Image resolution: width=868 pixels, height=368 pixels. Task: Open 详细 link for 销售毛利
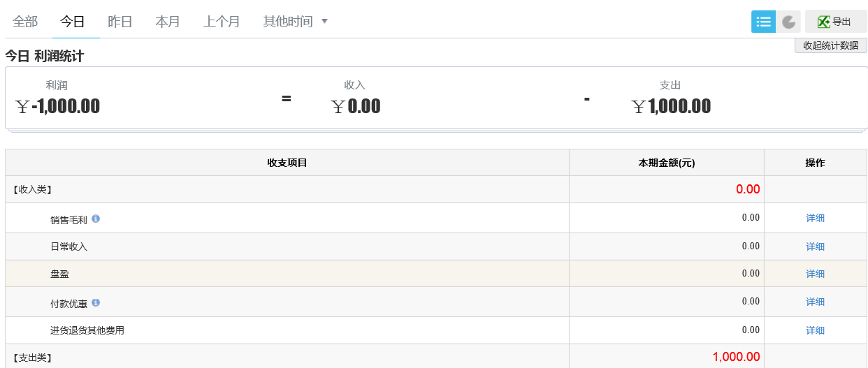(x=815, y=218)
